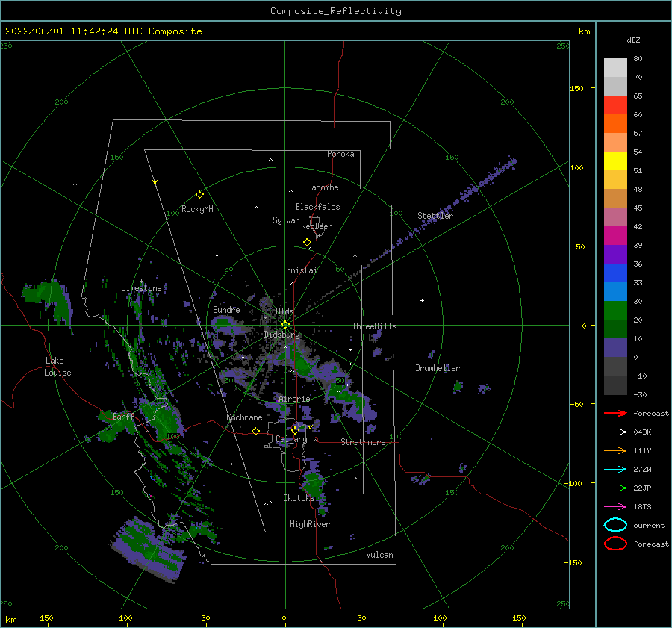Click the Cochrane label

pos(244,417)
